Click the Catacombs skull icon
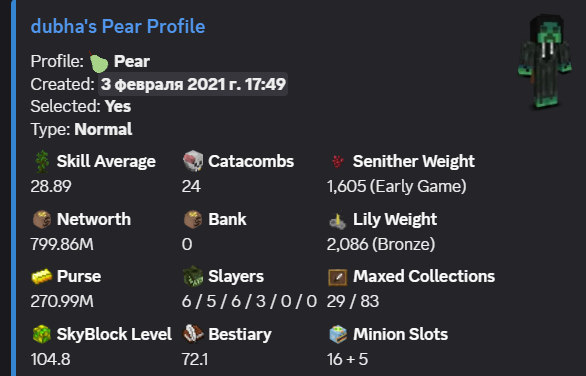This screenshot has width=586, height=376. pos(193,161)
